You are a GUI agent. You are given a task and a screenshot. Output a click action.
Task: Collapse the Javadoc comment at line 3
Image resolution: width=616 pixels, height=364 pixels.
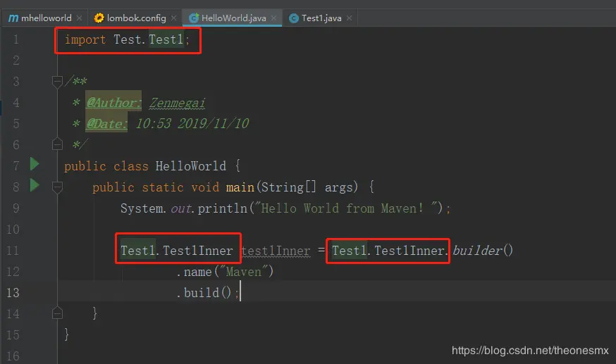pyautogui.click(x=57, y=82)
